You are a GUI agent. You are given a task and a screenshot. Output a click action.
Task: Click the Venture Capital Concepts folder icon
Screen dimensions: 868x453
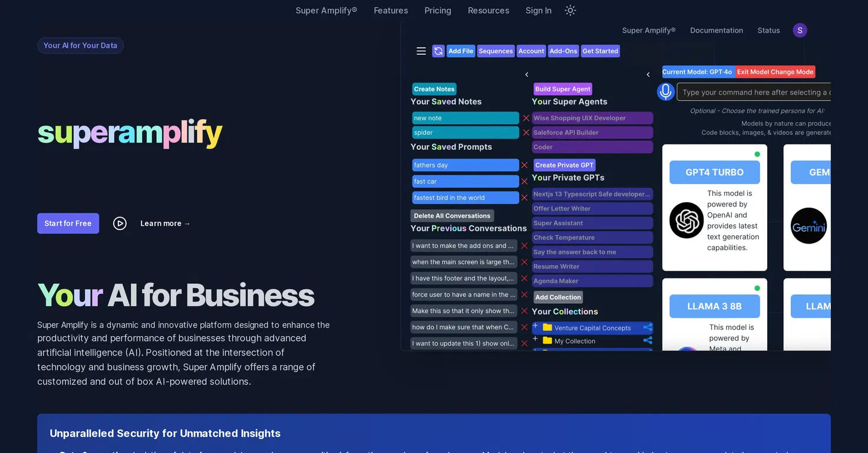coord(547,327)
